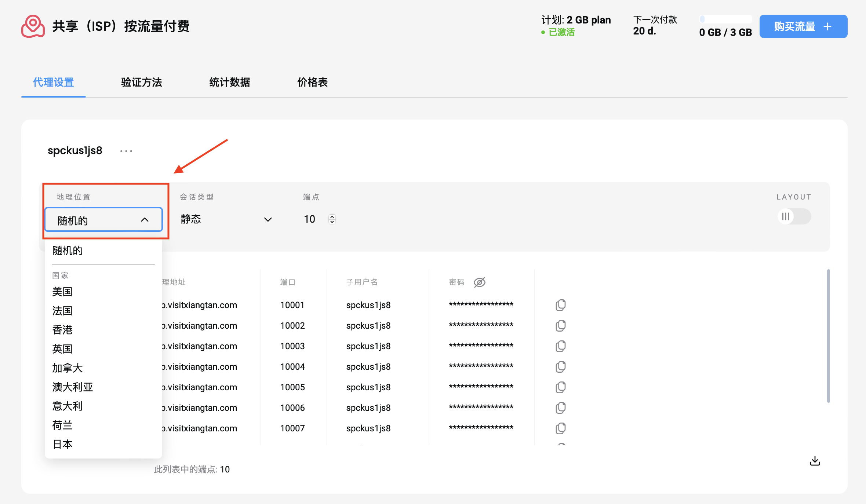The height and width of the screenshot is (504, 866).
Task: Copy the row with port 10002
Action: (x=560, y=326)
